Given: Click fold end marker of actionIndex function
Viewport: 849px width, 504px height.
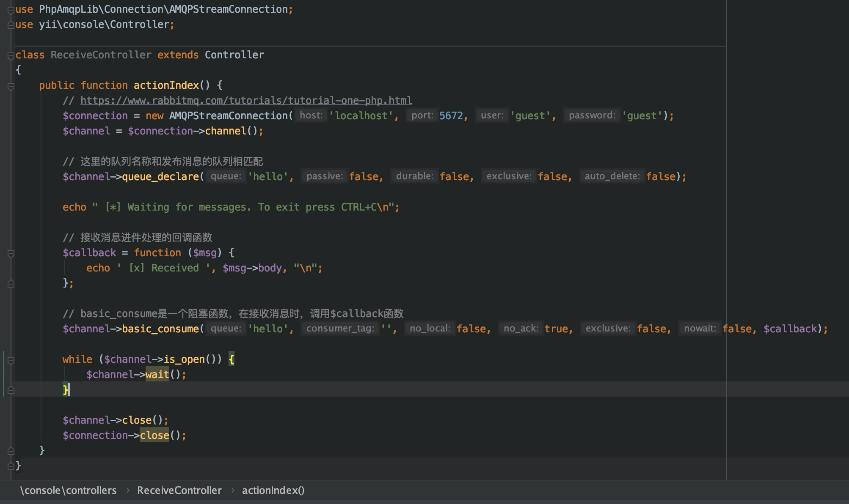Looking at the screenshot, I should pos(11,451).
